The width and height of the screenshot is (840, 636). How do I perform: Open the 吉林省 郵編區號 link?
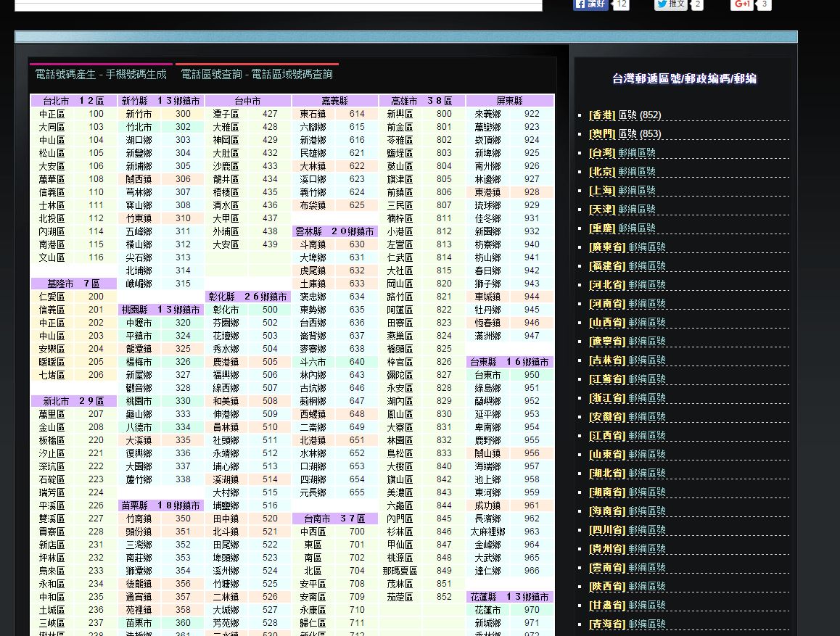coord(627,360)
